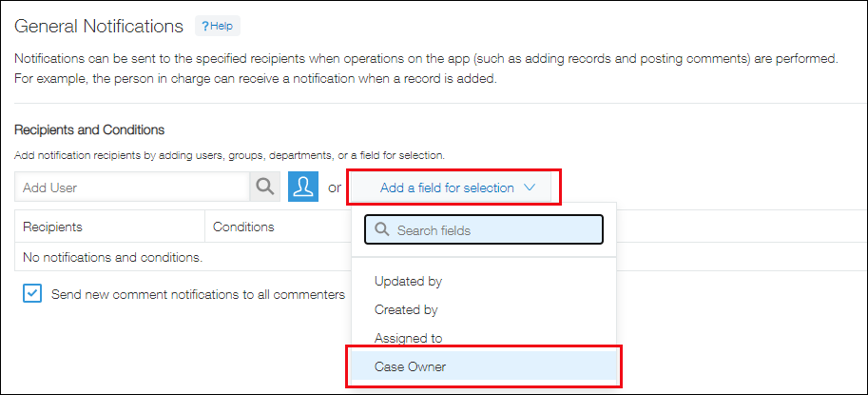This screenshot has height=395, width=868.
Task: Focus the Add User input field
Action: point(132,188)
